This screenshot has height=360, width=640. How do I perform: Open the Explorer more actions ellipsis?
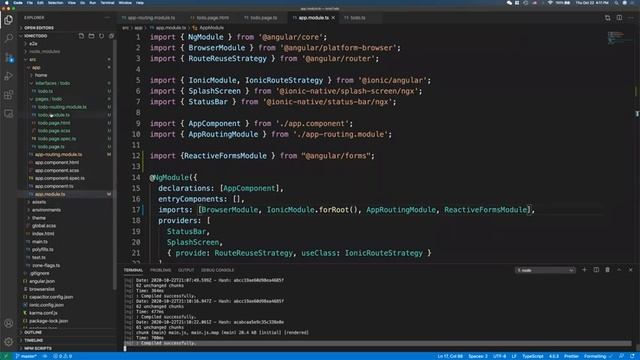[x=107, y=18]
